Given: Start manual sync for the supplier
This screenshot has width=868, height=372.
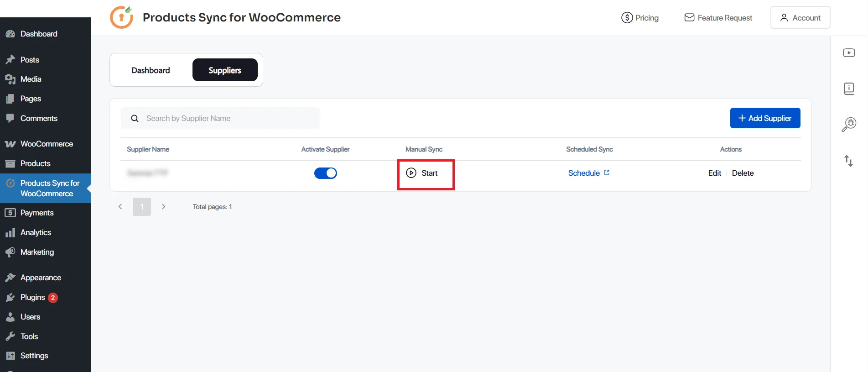Looking at the screenshot, I should click(x=422, y=173).
